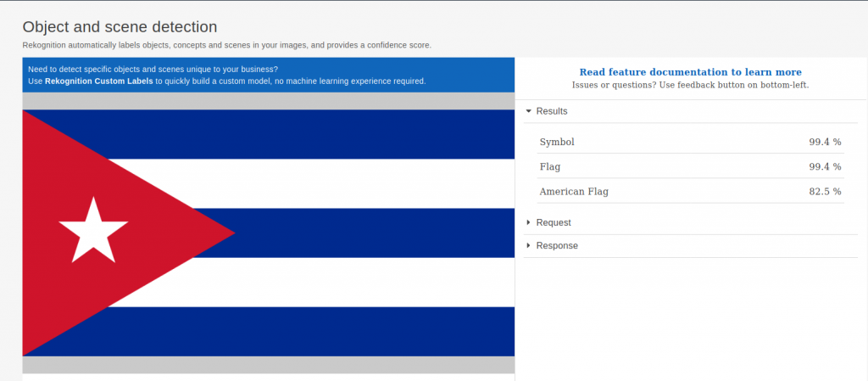The height and width of the screenshot is (381, 868).
Task: Click the 'Issues or questions?' feedback note
Action: [690, 86]
